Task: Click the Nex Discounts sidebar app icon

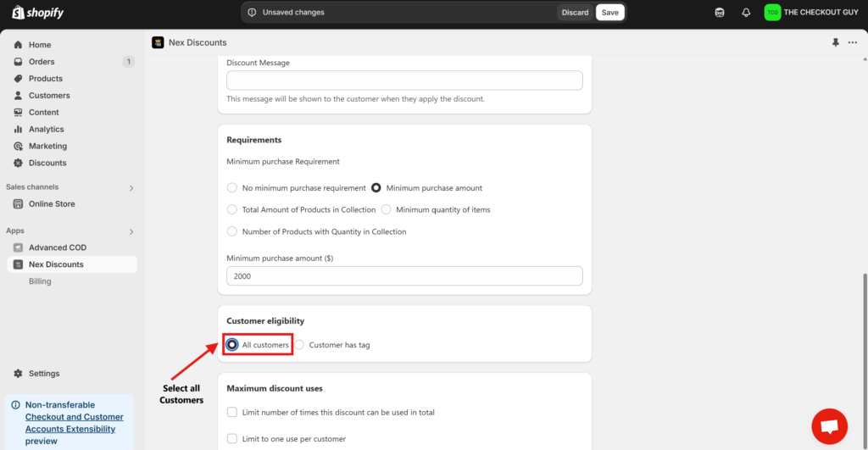Action: coord(19,264)
